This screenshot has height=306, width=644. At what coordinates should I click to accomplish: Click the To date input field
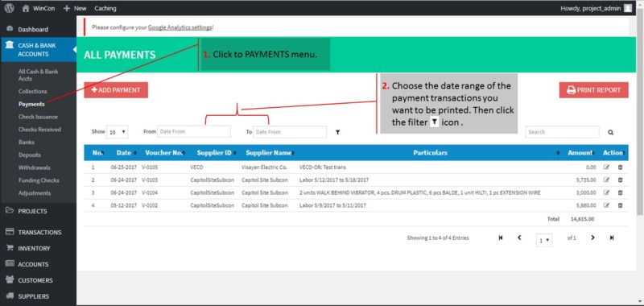290,132
